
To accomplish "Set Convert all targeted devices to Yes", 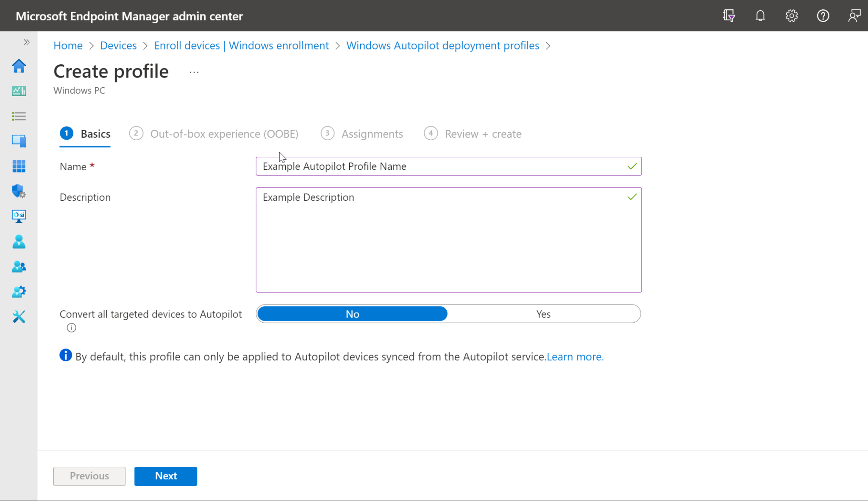I will (x=544, y=313).
